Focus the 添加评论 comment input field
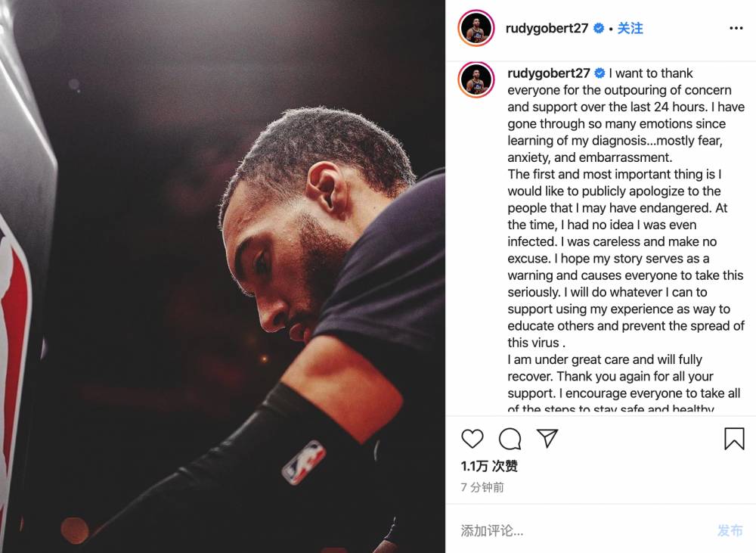 584,530
